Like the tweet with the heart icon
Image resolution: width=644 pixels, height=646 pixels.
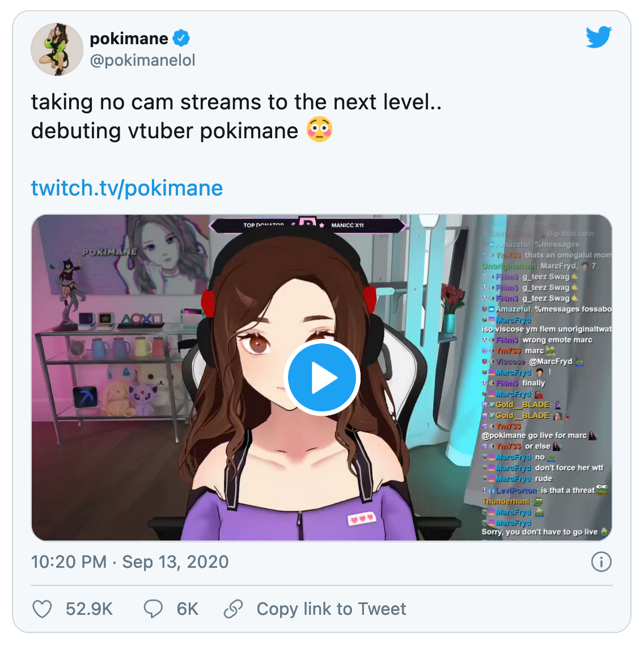[x=42, y=609]
